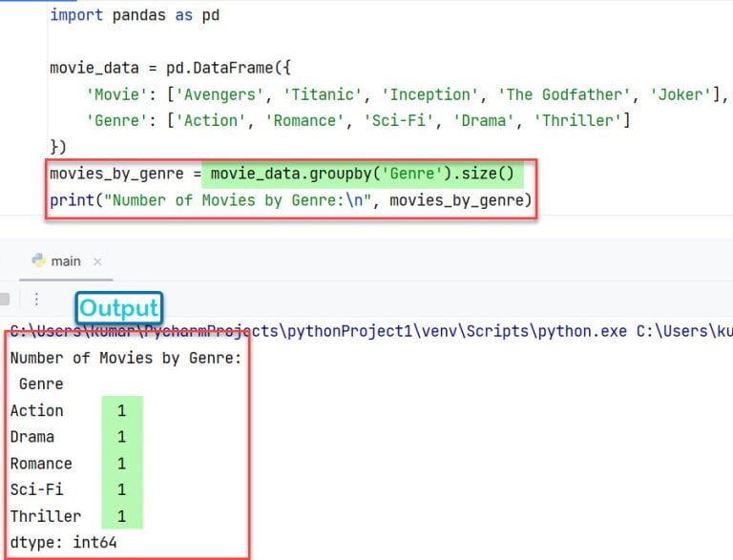Click the python.exe path in console

371,331
